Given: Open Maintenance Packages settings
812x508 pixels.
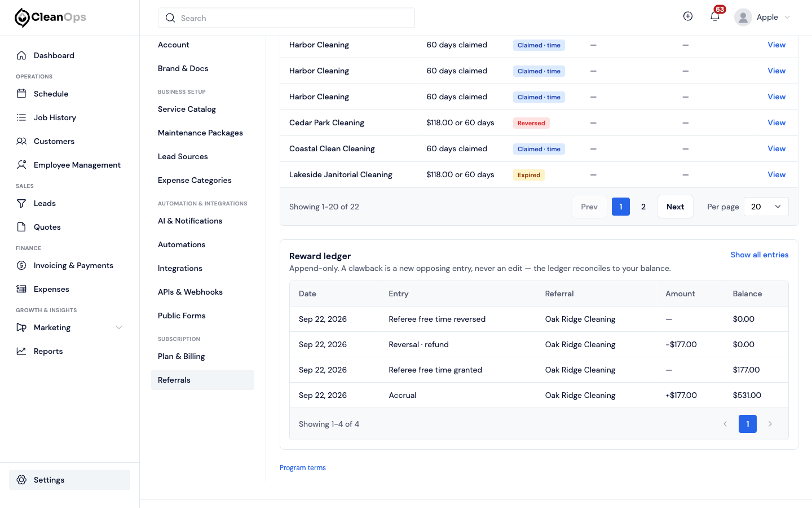Looking at the screenshot, I should pyautogui.click(x=200, y=133).
